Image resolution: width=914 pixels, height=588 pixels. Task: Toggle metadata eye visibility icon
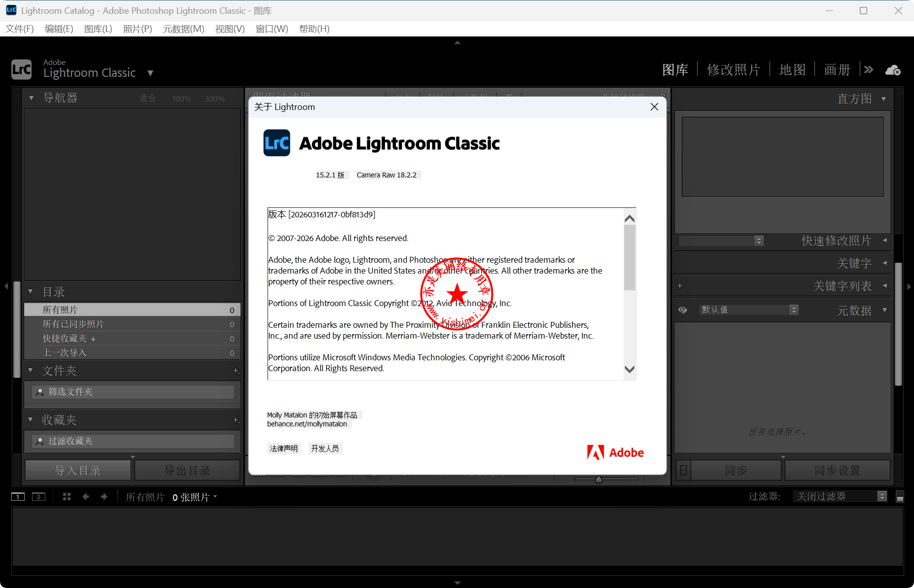(x=683, y=310)
